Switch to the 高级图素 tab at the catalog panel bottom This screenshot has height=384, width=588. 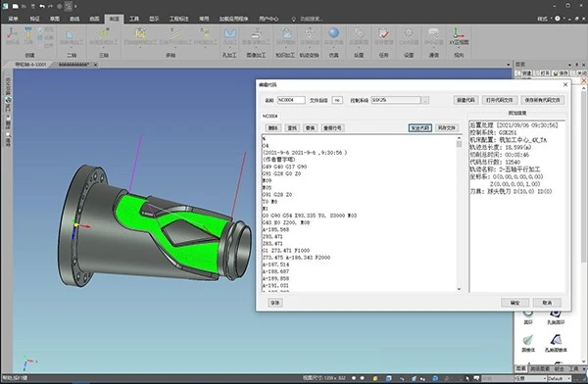[540, 369]
